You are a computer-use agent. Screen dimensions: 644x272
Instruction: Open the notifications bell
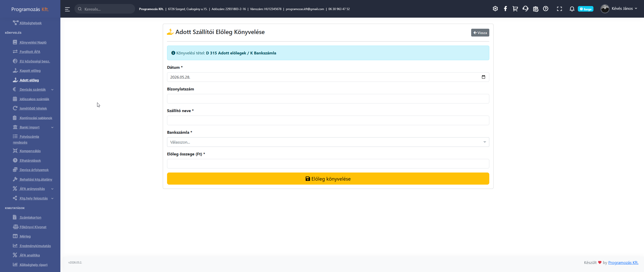tap(572, 9)
